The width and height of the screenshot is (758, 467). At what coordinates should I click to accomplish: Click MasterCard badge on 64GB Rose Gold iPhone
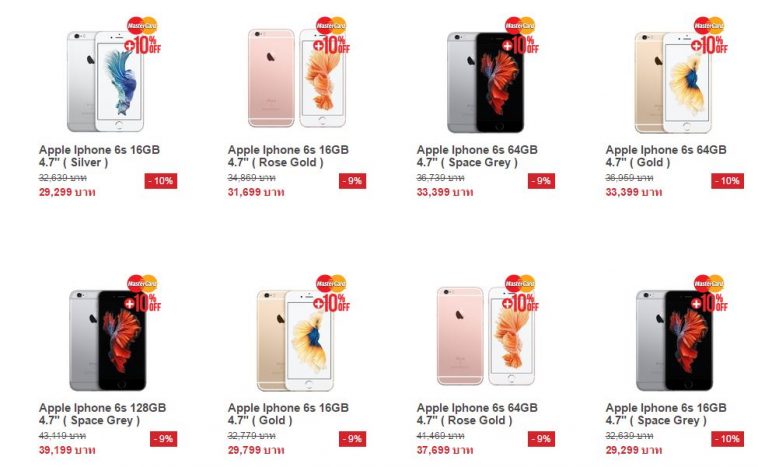coord(520,294)
